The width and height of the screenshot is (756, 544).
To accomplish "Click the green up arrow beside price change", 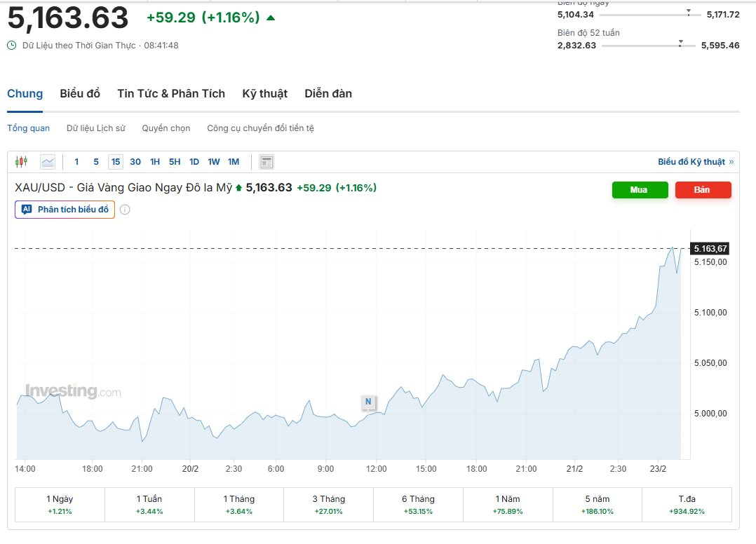I will (271, 18).
